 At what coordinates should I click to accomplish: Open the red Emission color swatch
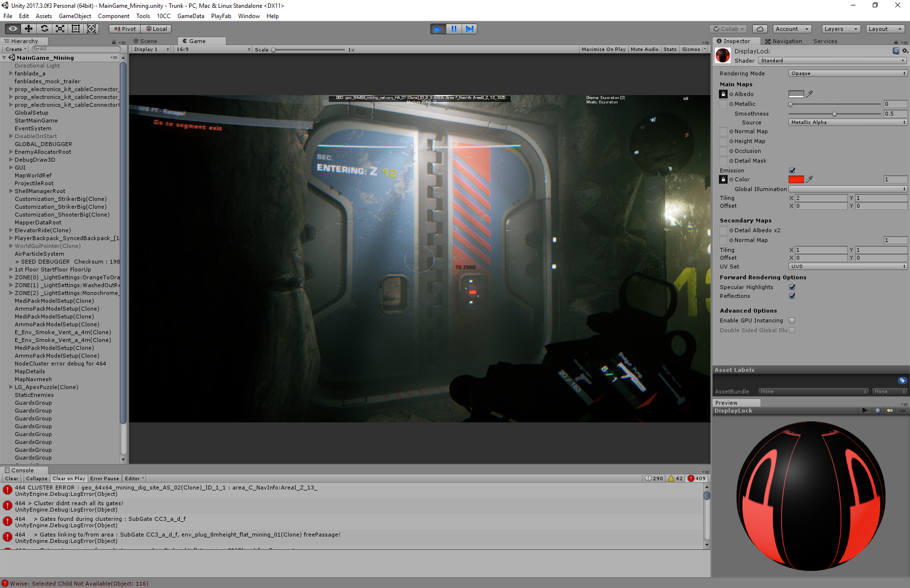(x=796, y=179)
